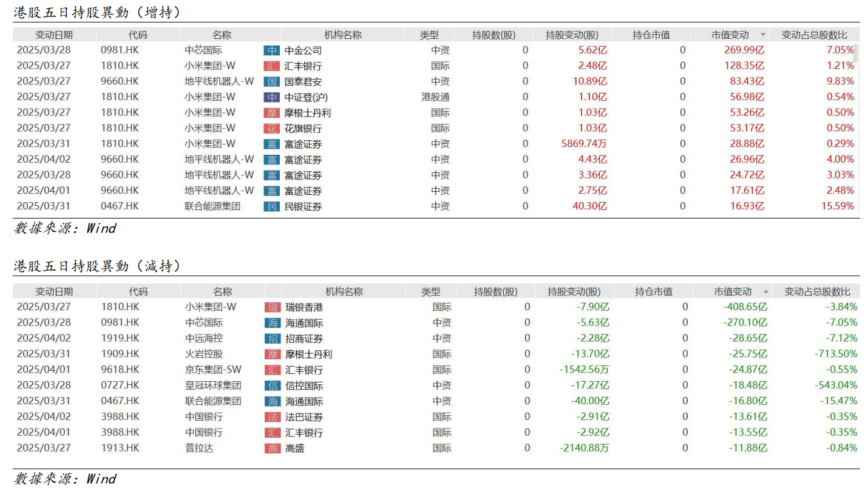Select the -543.04% ratio cell

click(x=836, y=385)
